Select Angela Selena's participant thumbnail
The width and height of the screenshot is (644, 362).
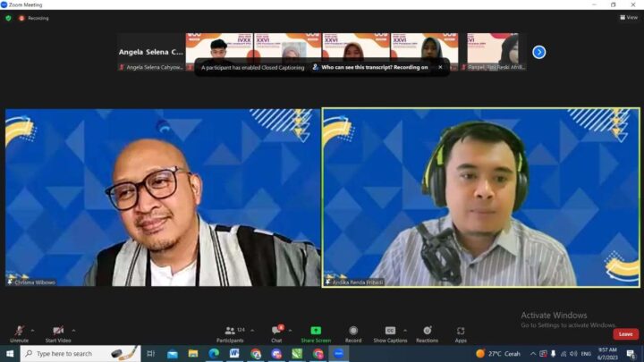(x=150, y=52)
